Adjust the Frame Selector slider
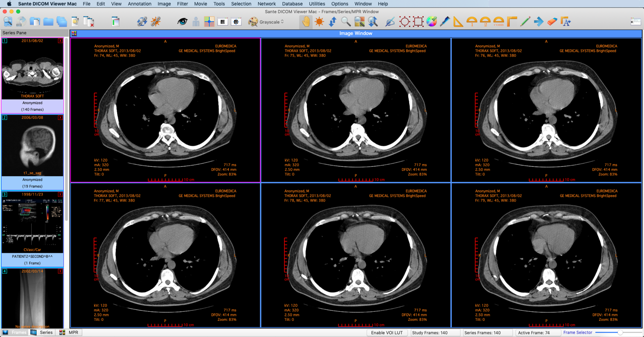The image size is (644, 337). (620, 332)
